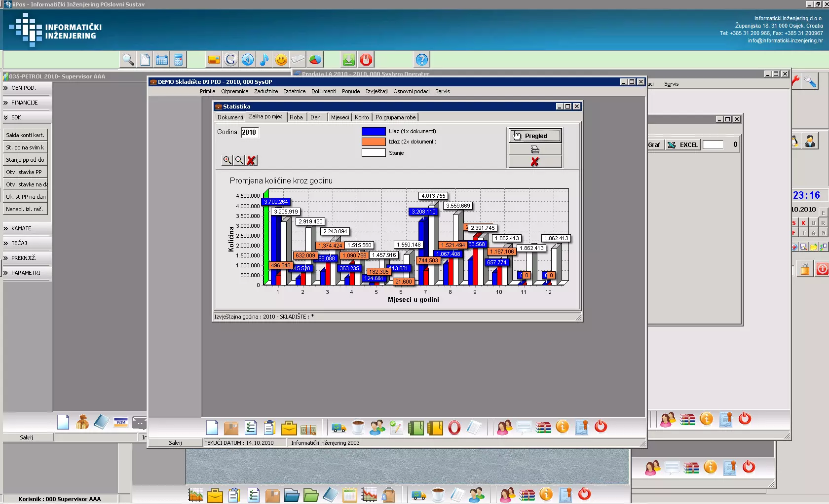Switch to the Po grupama robe tab
This screenshot has height=504, width=829.
click(x=395, y=117)
